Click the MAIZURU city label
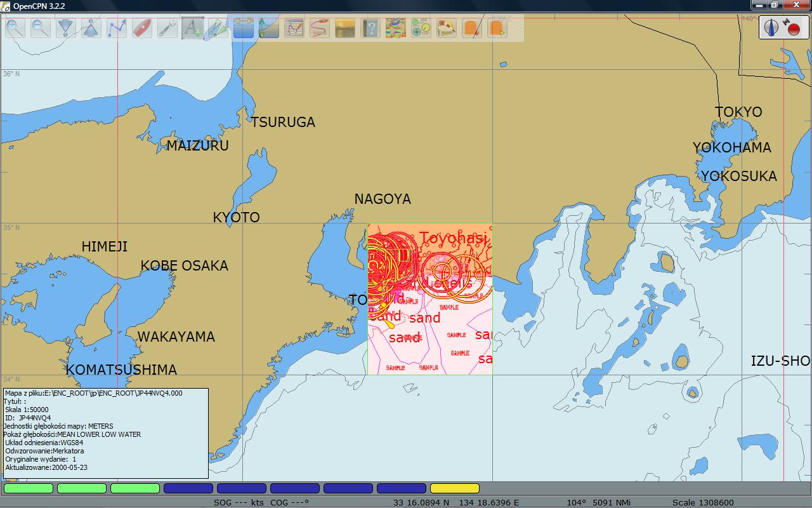Viewport: 812px width, 508px height. click(x=197, y=146)
